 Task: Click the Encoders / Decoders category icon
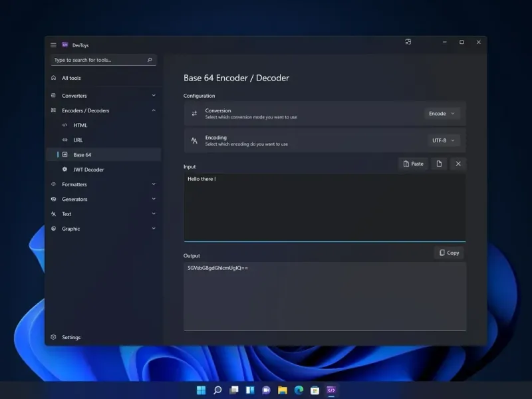[x=53, y=110]
